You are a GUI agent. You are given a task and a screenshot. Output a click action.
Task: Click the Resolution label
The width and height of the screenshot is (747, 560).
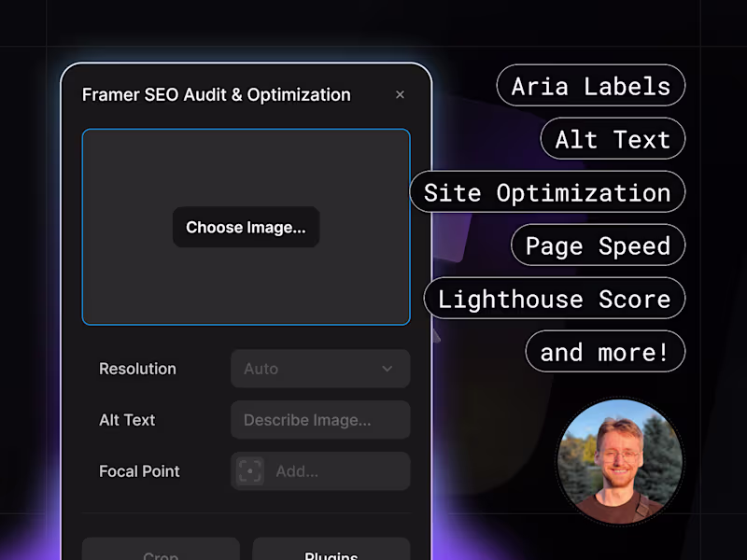pyautogui.click(x=137, y=369)
